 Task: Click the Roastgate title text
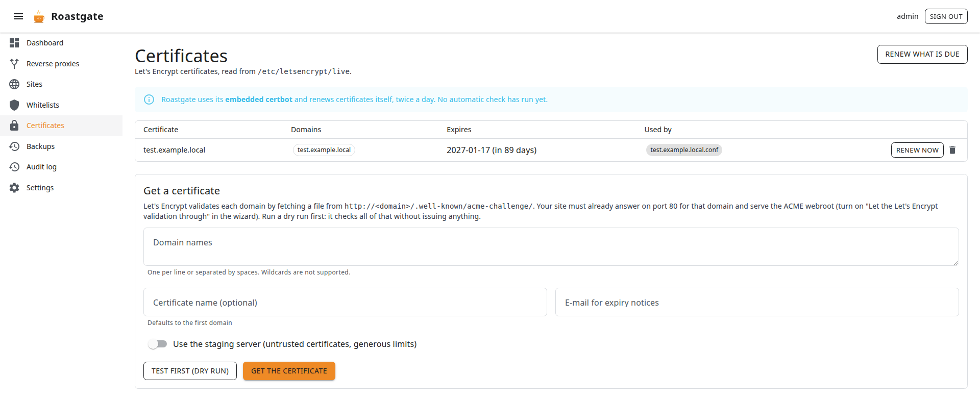click(x=77, y=16)
